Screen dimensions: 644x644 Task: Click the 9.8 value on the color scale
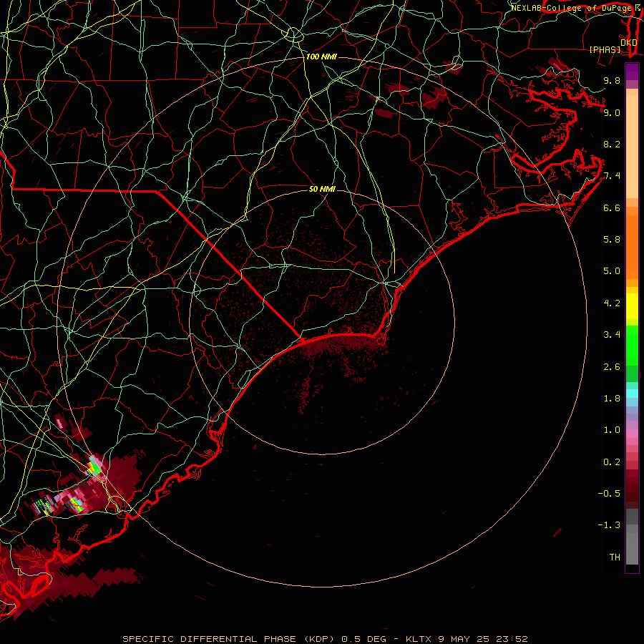(x=612, y=80)
